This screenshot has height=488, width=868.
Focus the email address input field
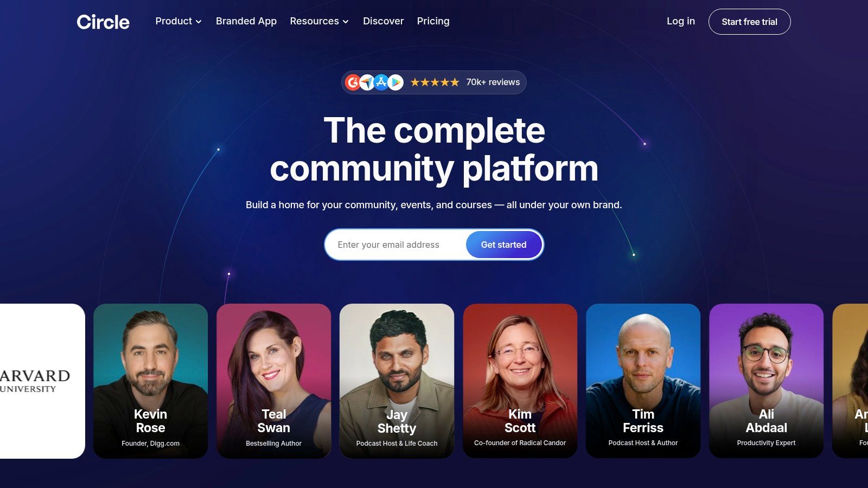pos(396,245)
